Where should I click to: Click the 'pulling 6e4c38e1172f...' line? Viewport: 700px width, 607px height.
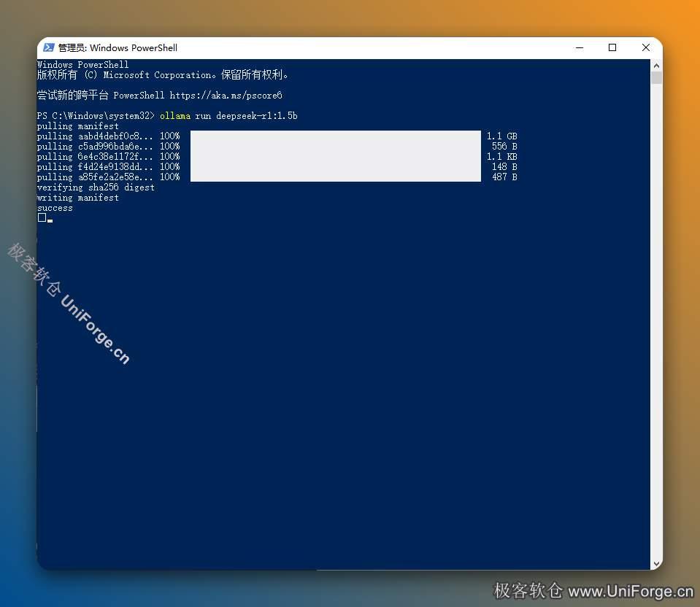(x=277, y=157)
